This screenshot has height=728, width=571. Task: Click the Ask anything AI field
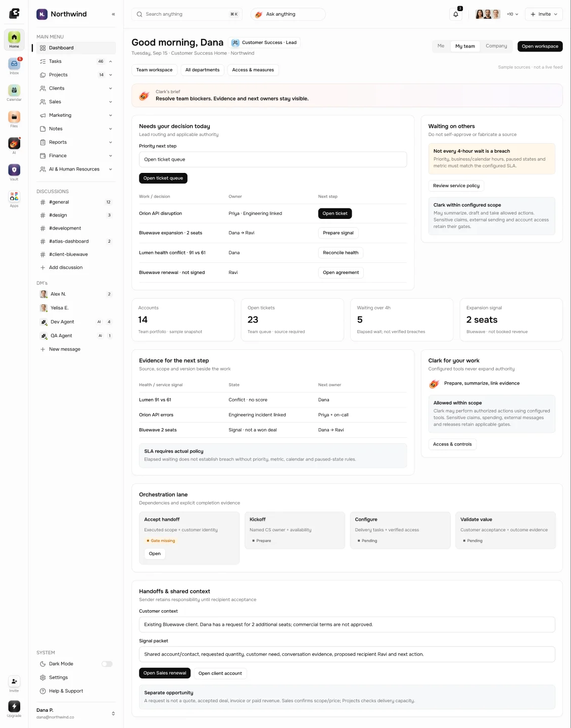[x=288, y=14]
